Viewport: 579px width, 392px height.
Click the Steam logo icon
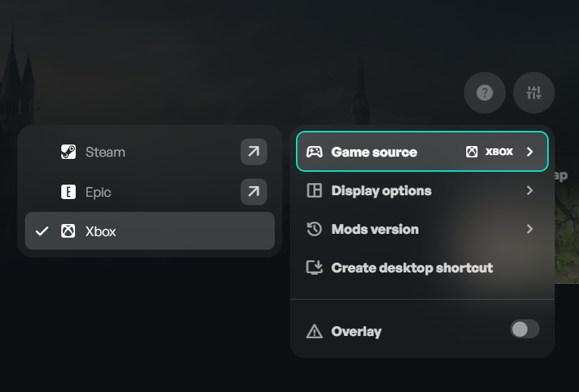[68, 152]
